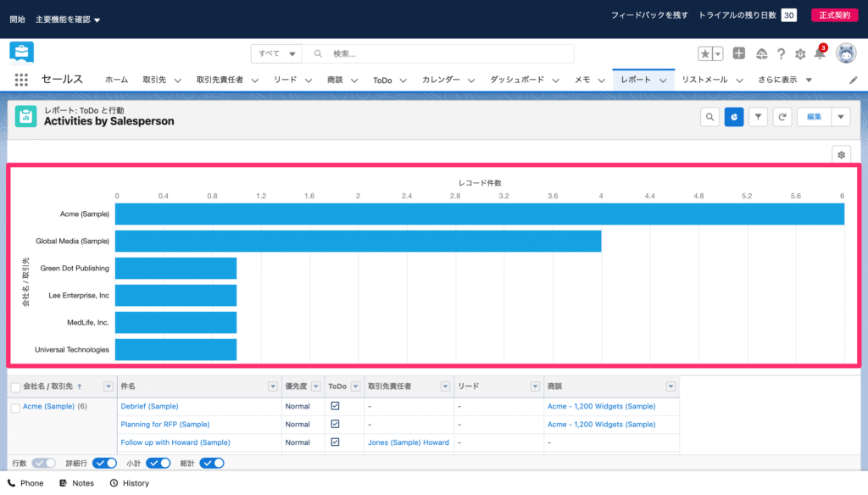868x495 pixels.
Task: Click the search magnifier in search box
Action: tap(318, 53)
